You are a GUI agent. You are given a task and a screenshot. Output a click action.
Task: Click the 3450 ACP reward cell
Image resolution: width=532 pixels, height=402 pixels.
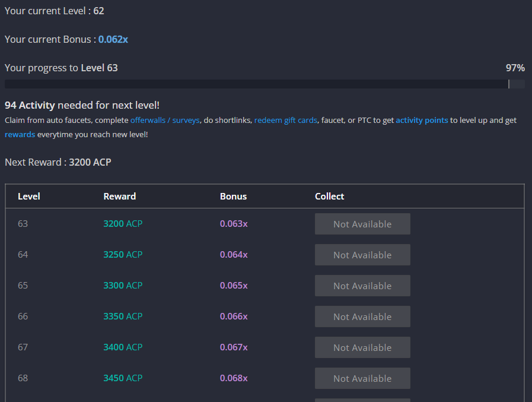[x=123, y=378]
